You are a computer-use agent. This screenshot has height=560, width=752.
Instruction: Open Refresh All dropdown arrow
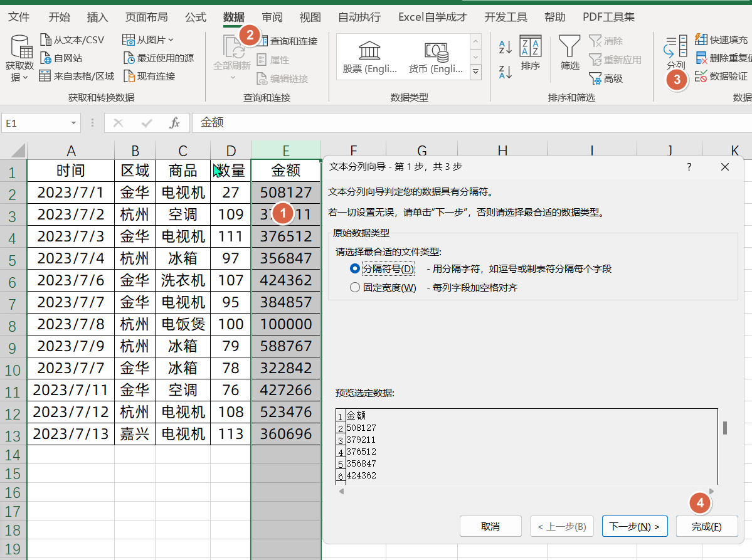tap(233, 77)
